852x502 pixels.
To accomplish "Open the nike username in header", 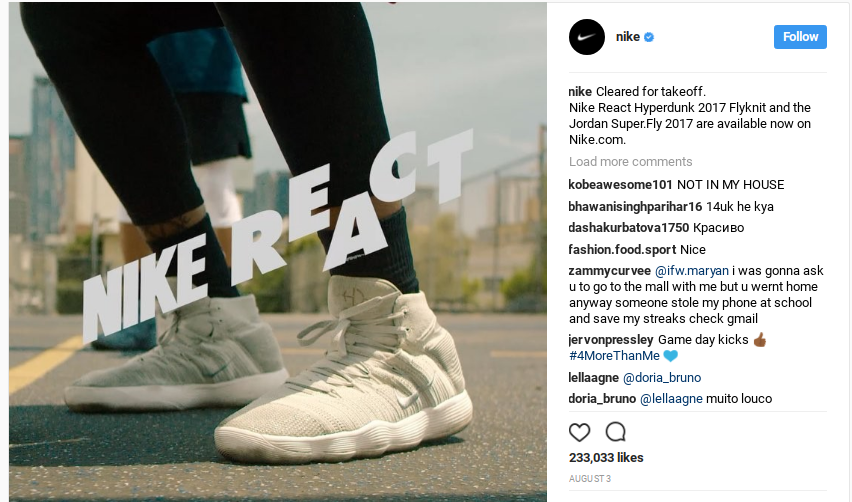I will coord(628,37).
